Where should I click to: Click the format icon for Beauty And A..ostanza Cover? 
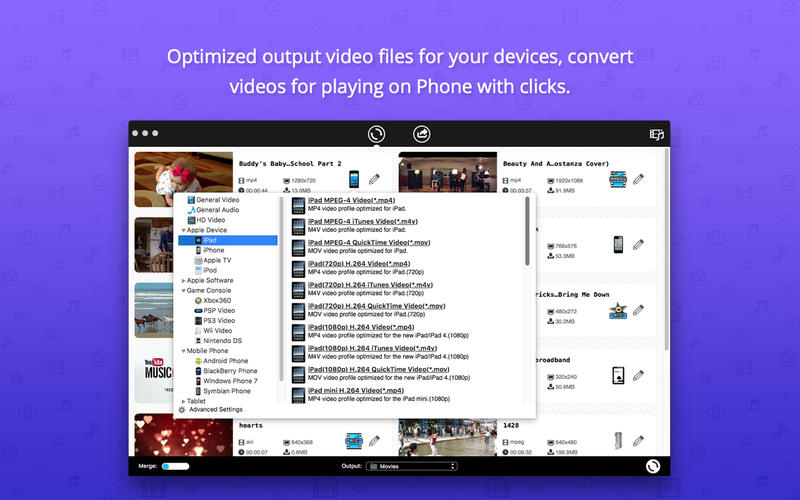(x=618, y=179)
